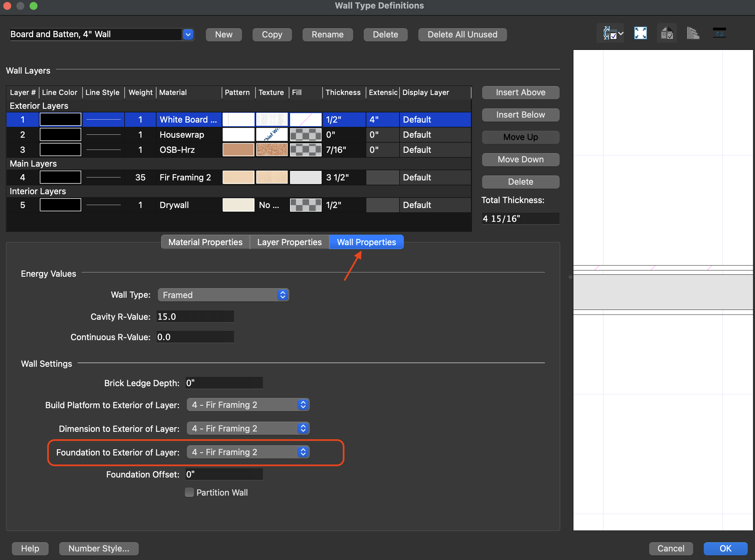Click the White Board fill swatch

coord(305,120)
